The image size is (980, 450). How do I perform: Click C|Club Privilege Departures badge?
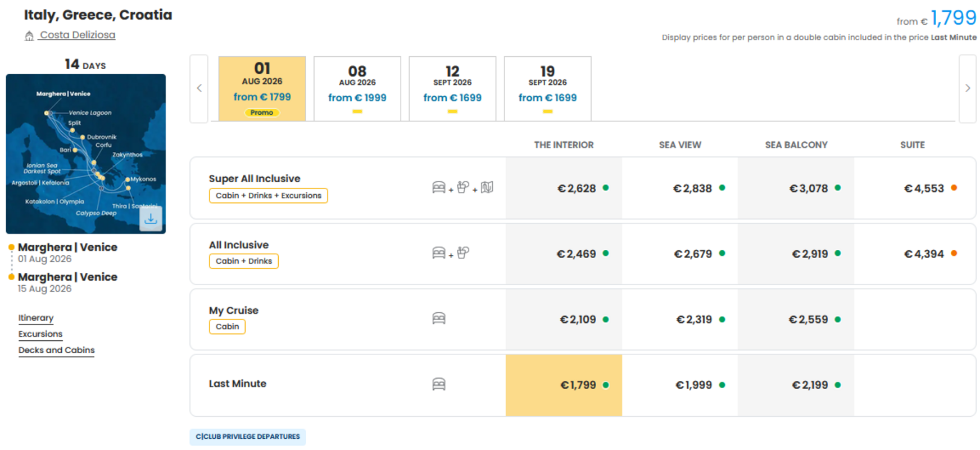pos(248,436)
